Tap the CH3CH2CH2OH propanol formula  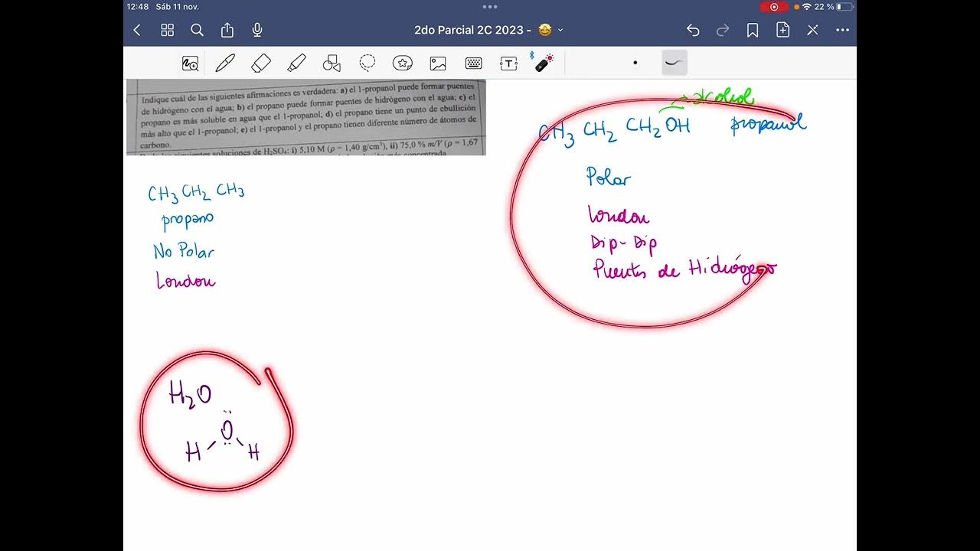(x=614, y=129)
